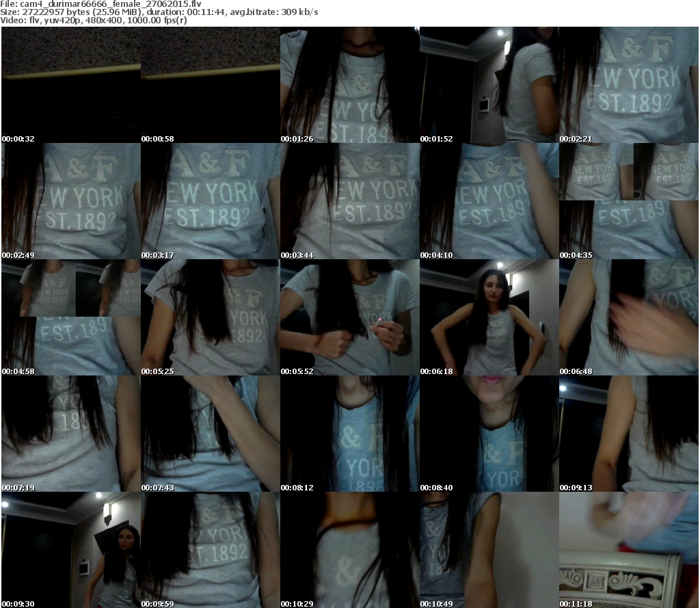Open the frame thumbnail stamped 00:01:52
The height and width of the screenshot is (608, 700).
point(489,85)
